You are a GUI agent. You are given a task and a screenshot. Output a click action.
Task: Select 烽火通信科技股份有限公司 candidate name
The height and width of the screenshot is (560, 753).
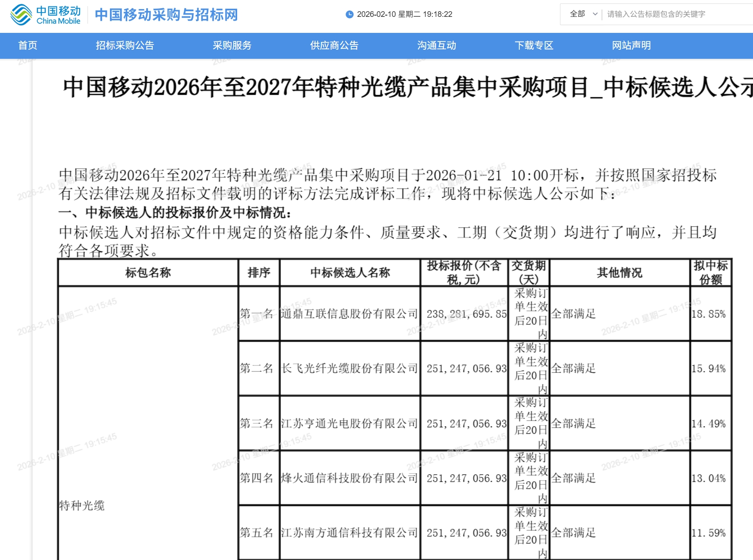(x=350, y=478)
